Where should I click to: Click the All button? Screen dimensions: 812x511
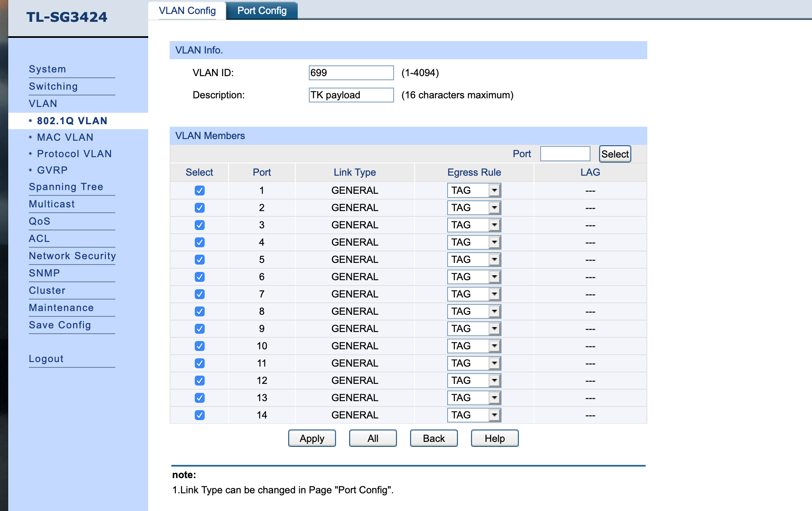(x=373, y=439)
